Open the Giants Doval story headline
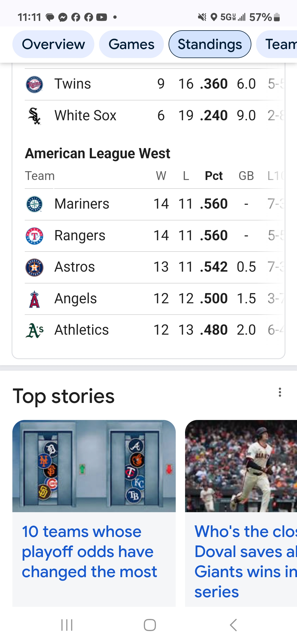This screenshot has height=644, width=297. tap(246, 561)
